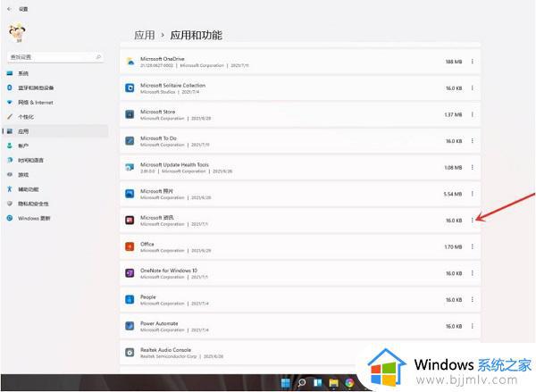536x392 pixels.
Task: Focus the Settings search field
Action: [55, 57]
